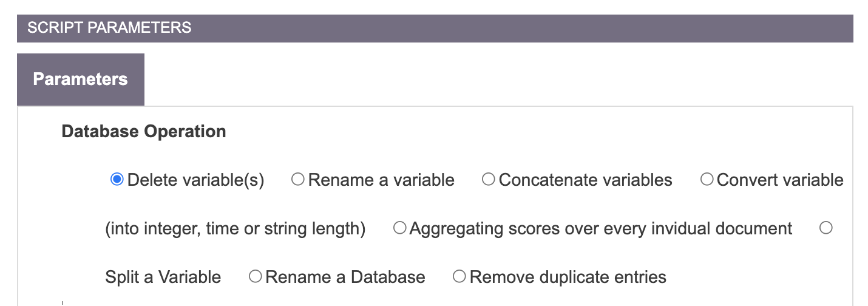Click the 'Delete variable(s)' label text
This screenshot has width=868, height=306.
click(196, 180)
